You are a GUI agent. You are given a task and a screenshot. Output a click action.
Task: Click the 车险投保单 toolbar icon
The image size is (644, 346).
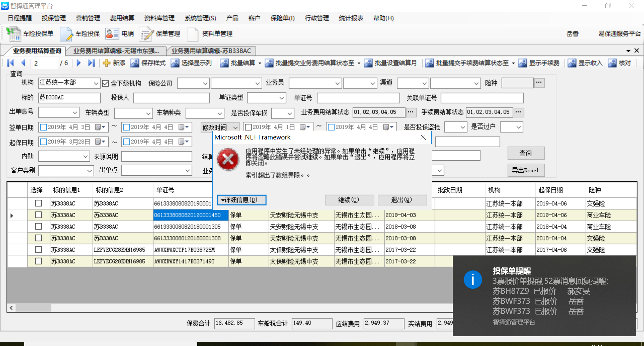click(x=14, y=34)
